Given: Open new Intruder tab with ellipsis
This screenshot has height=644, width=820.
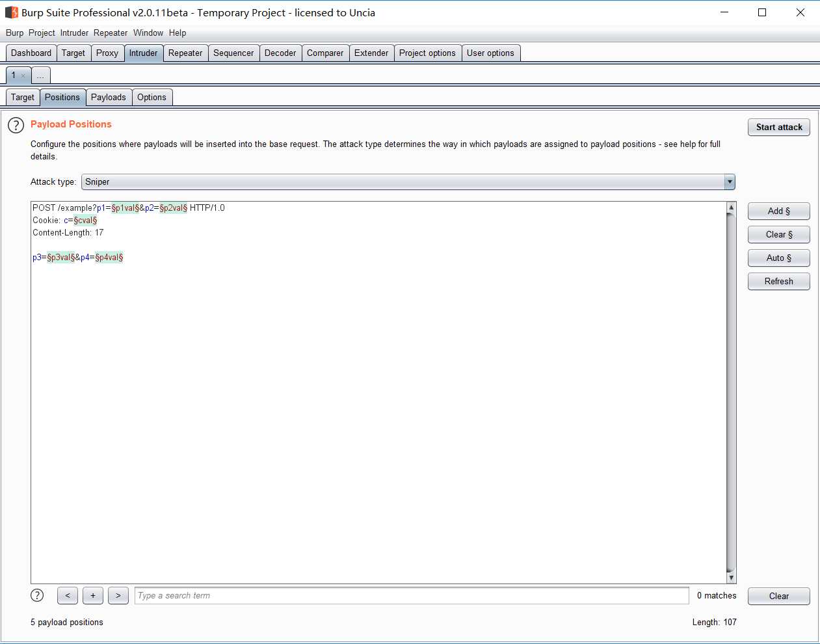Looking at the screenshot, I should 40,75.
